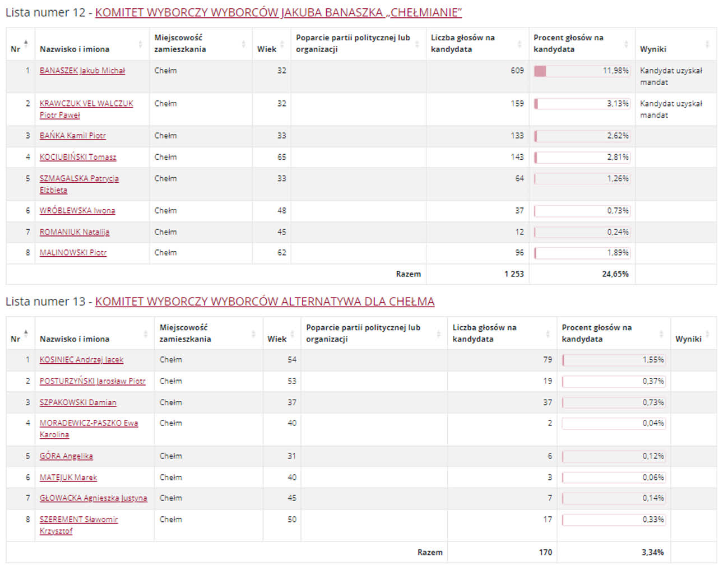Open the KOMITET WYBORCZY WYBORCÓW ALTERNATYWA DLA CHEŁMA link

point(265,301)
